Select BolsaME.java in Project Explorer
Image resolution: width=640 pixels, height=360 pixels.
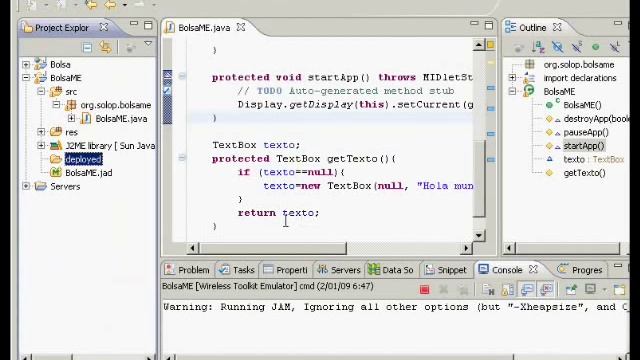[121, 118]
